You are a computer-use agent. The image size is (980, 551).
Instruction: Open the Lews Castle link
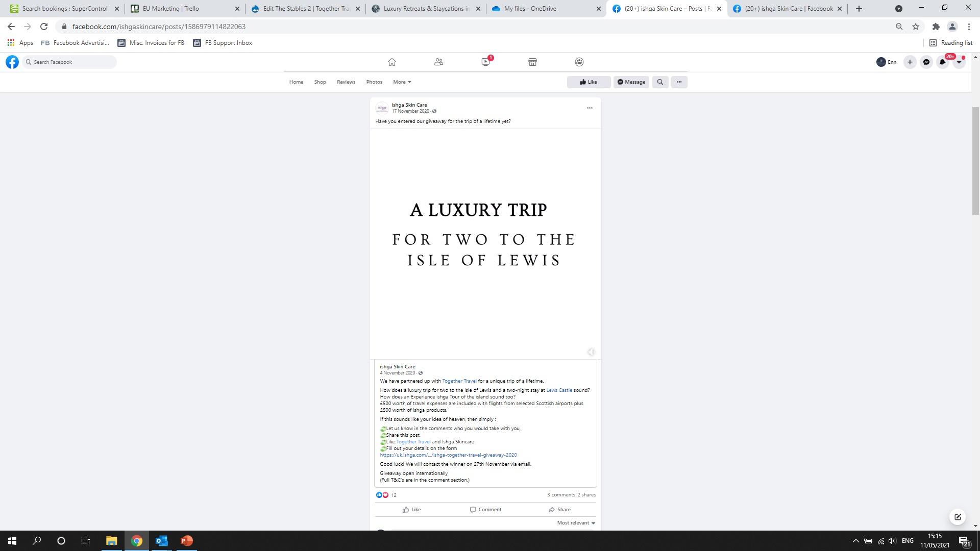559,390
